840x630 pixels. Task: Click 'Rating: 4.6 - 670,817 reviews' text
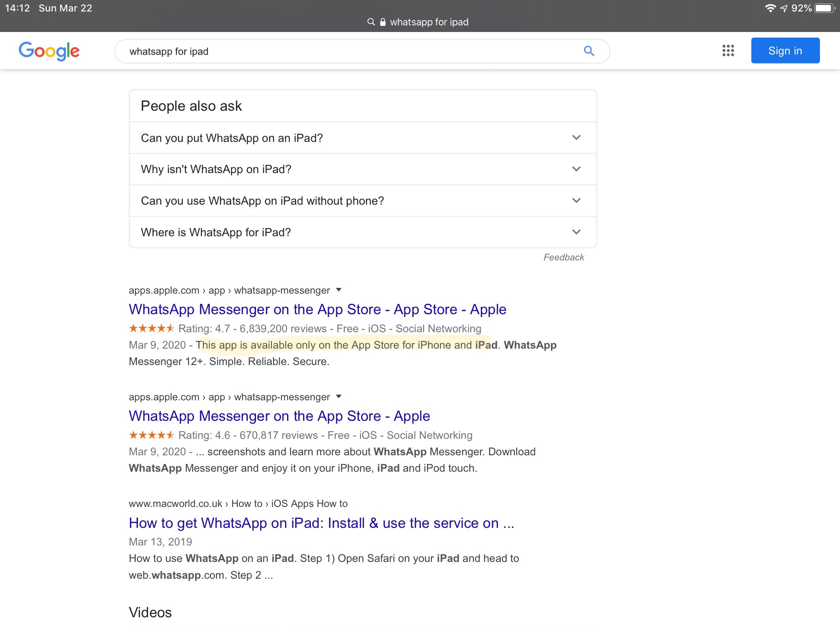click(248, 435)
